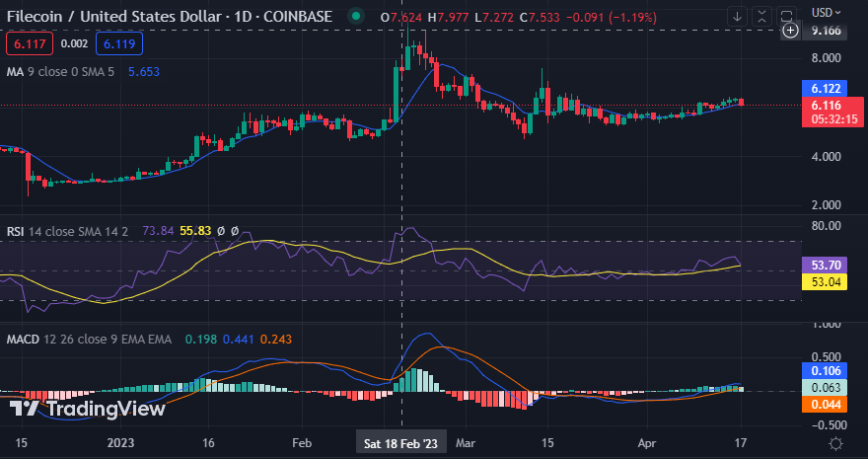Image resolution: width=868 pixels, height=459 pixels.
Task: Click the 8.000 price axis label
Action: (x=826, y=58)
